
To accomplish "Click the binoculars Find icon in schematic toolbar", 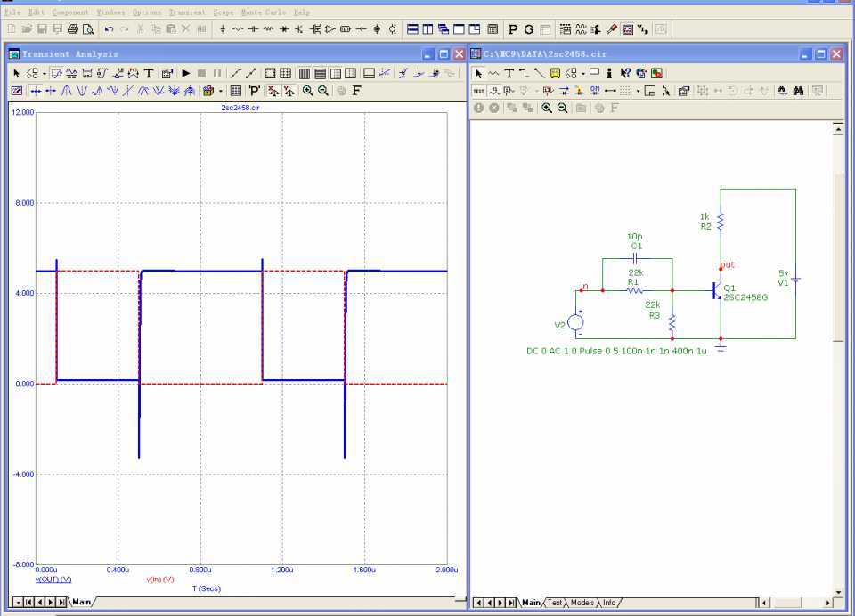I will point(798,91).
